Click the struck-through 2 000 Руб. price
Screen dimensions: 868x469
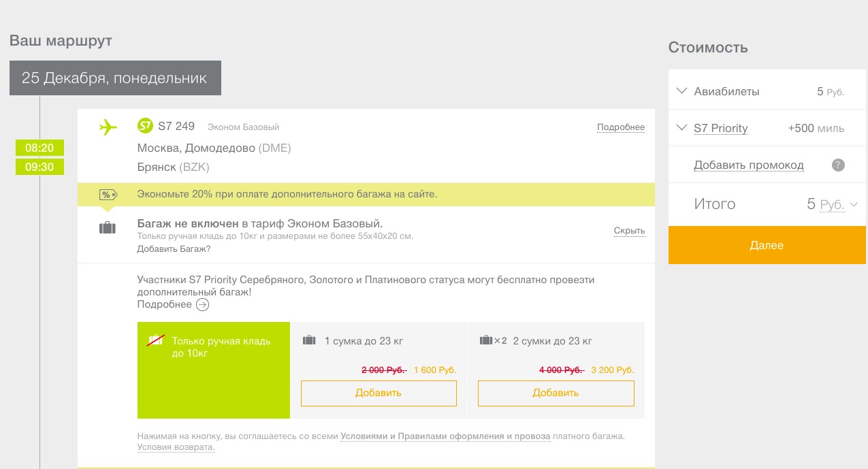pyautogui.click(x=384, y=370)
